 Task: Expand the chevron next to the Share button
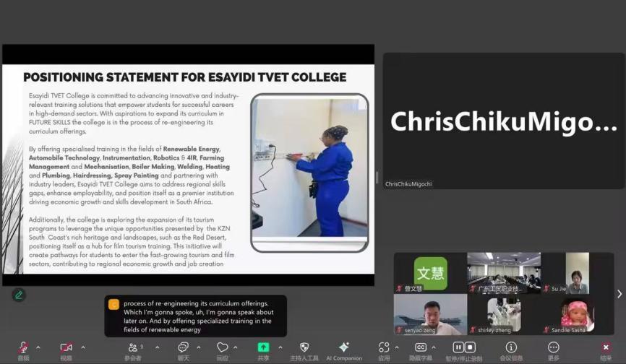tap(280, 347)
